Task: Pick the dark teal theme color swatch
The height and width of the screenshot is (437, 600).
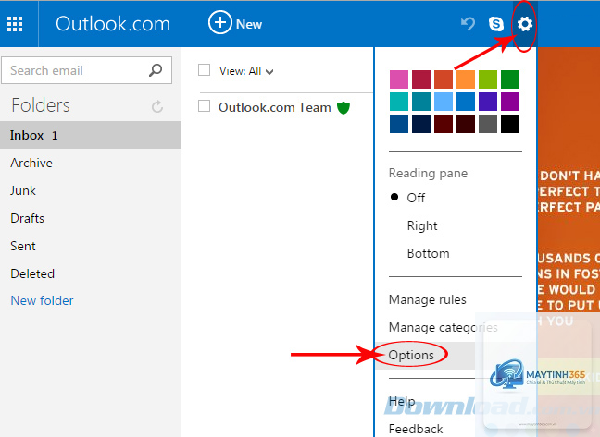Action: 421,101
